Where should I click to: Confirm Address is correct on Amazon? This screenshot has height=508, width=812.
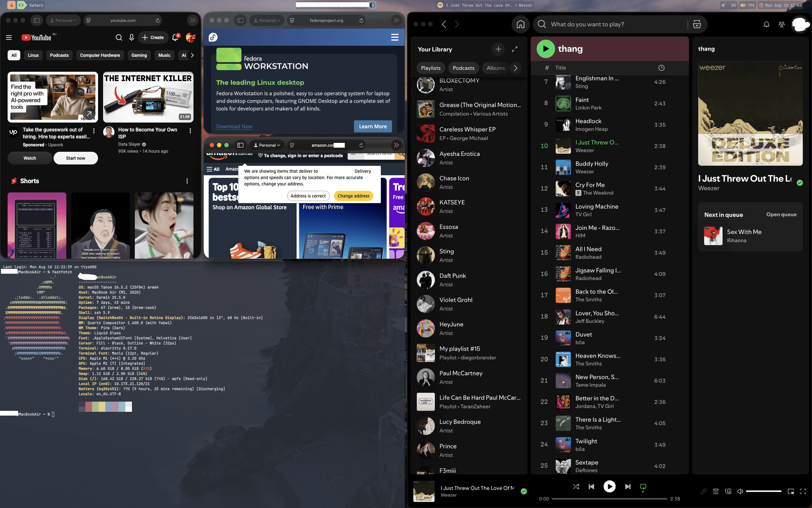(308, 196)
